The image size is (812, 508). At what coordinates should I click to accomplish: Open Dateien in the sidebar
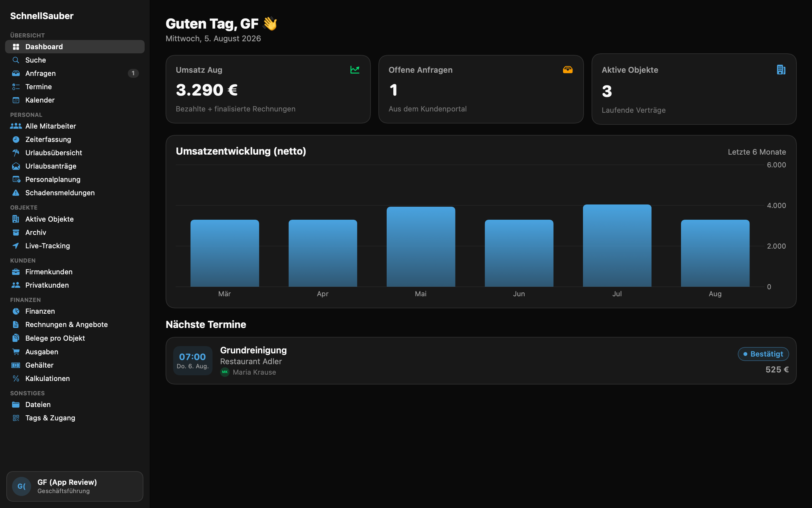pos(75,404)
